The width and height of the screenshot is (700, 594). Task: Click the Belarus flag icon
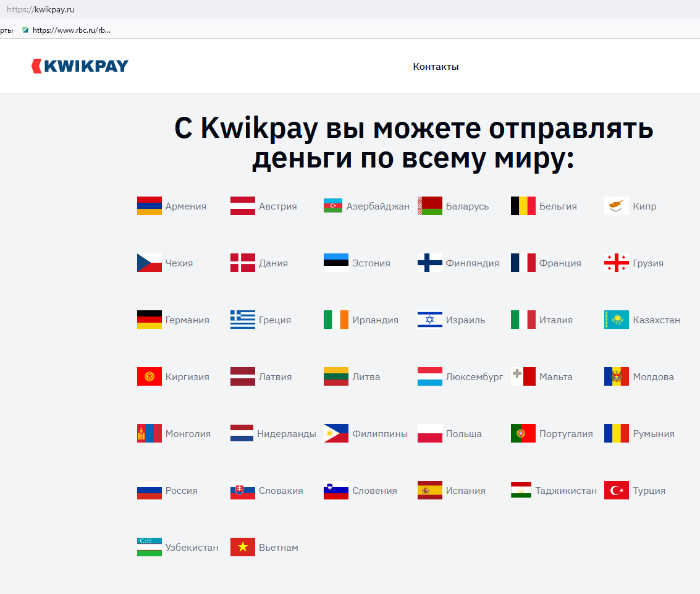(x=430, y=206)
